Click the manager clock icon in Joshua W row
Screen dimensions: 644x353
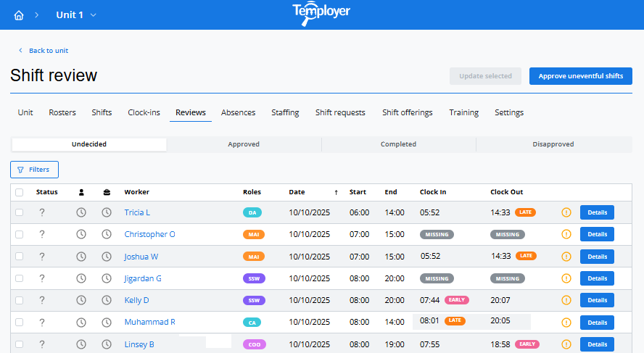(107, 257)
